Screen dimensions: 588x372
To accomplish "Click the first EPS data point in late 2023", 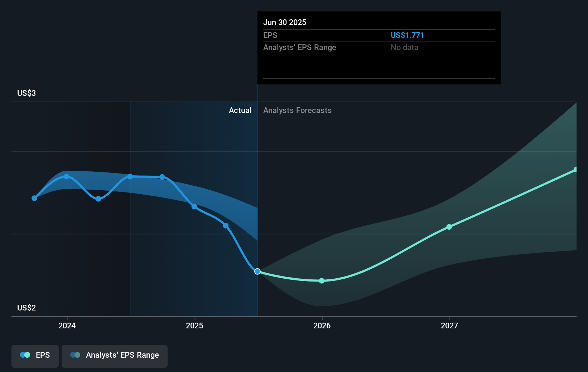I will [x=34, y=198].
